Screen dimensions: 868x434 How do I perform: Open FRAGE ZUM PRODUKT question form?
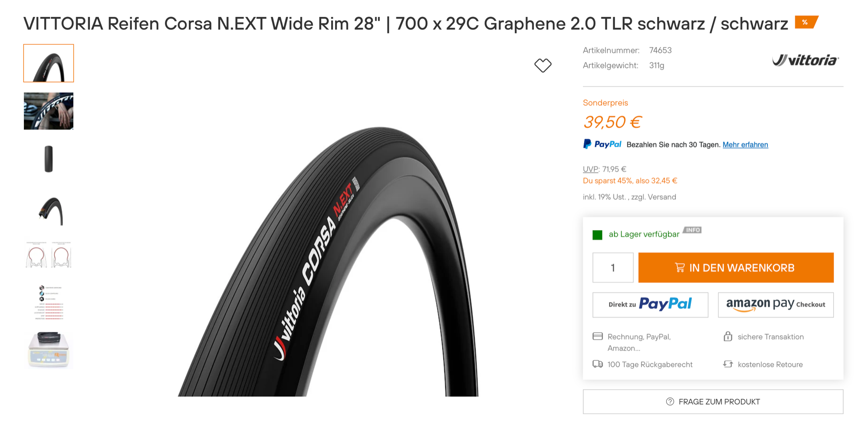[713, 401]
